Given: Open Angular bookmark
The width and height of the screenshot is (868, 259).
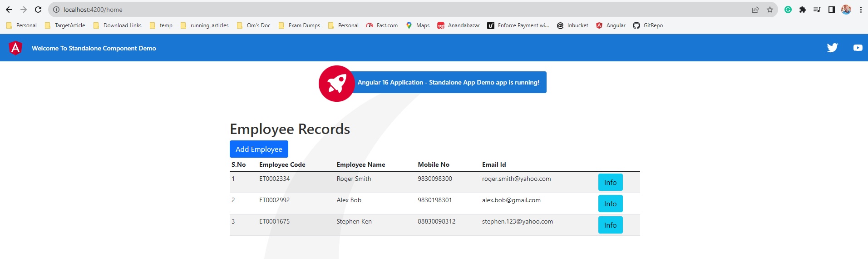Looking at the screenshot, I should pyautogui.click(x=611, y=25).
